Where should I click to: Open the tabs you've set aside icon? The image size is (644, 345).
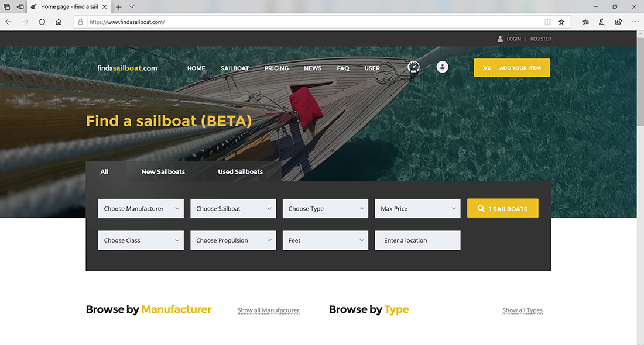[6, 6]
